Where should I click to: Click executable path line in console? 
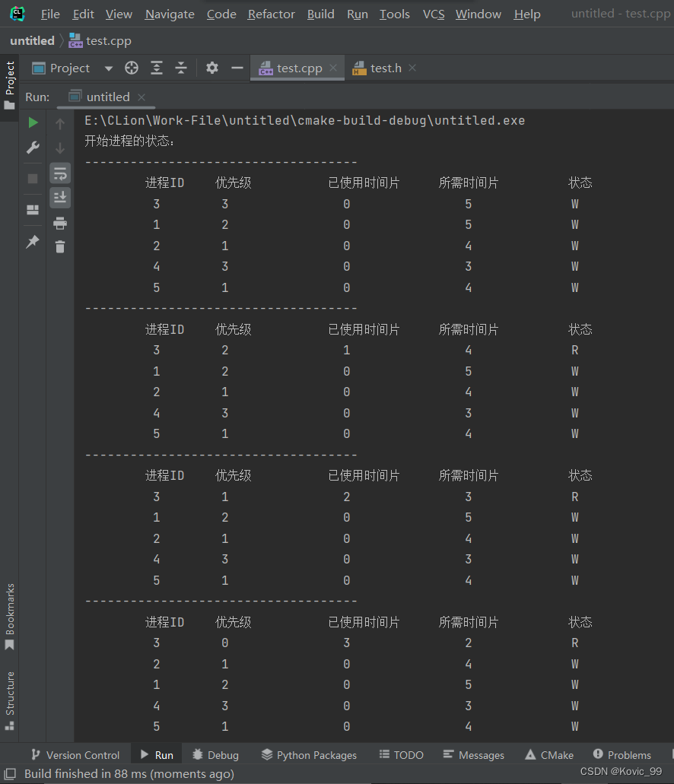(305, 120)
